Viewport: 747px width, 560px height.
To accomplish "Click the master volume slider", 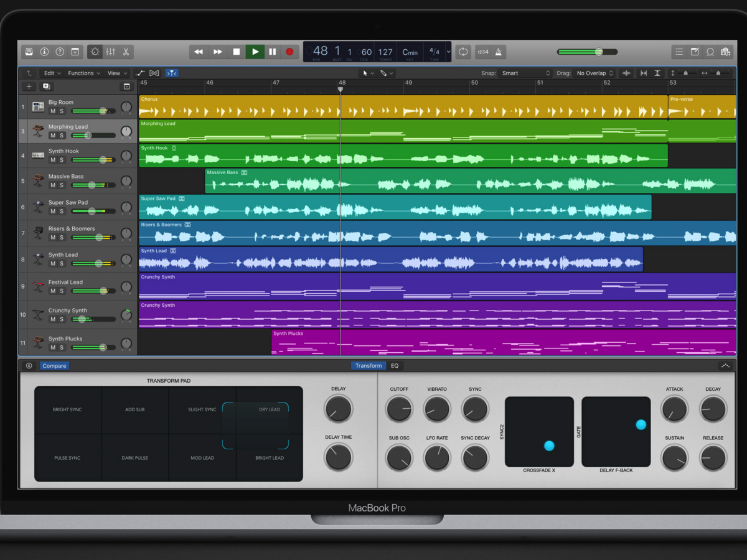I will [x=587, y=52].
